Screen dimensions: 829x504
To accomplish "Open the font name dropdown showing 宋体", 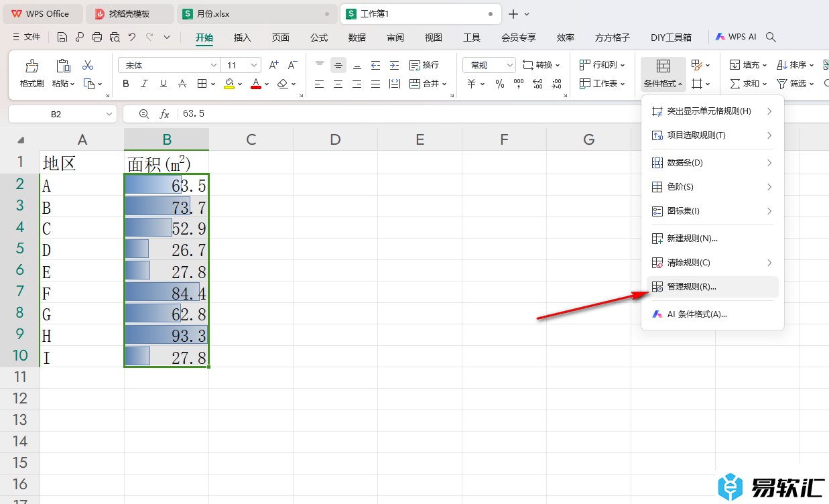I will (x=214, y=65).
